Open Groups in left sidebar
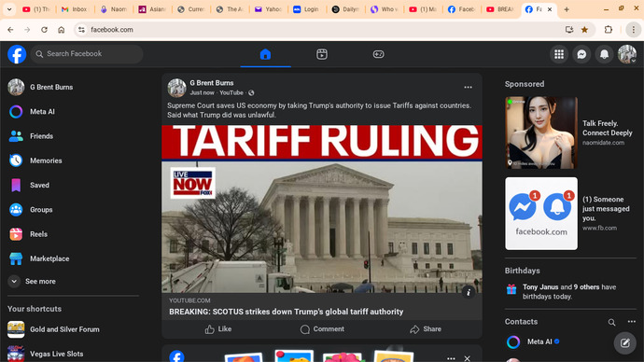Image resolution: width=644 pixels, height=362 pixels. click(73, 210)
